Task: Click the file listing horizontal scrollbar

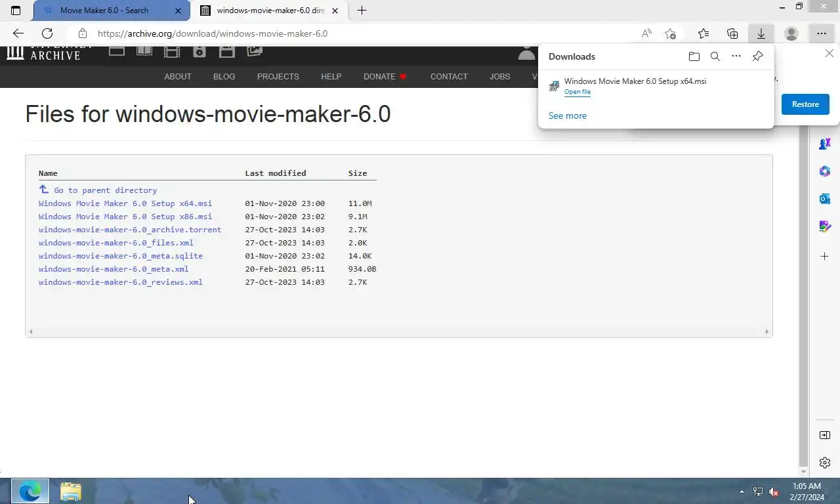Action: click(x=398, y=331)
